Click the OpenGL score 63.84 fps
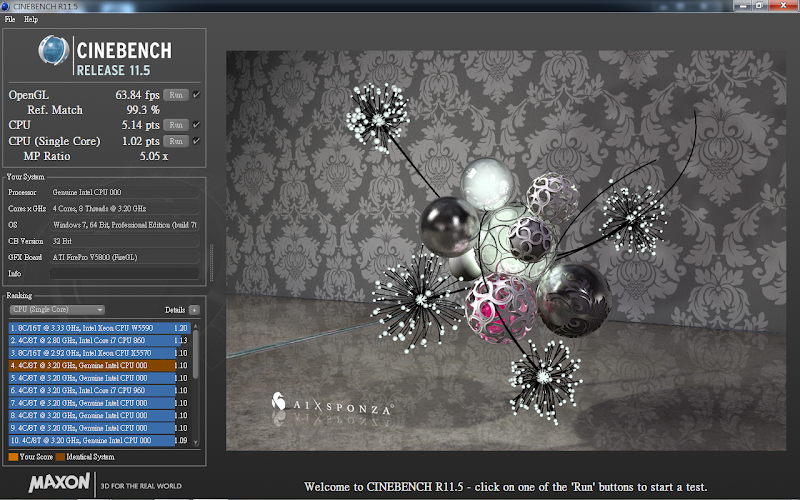Screen dimensions: 800x500 pos(137,95)
